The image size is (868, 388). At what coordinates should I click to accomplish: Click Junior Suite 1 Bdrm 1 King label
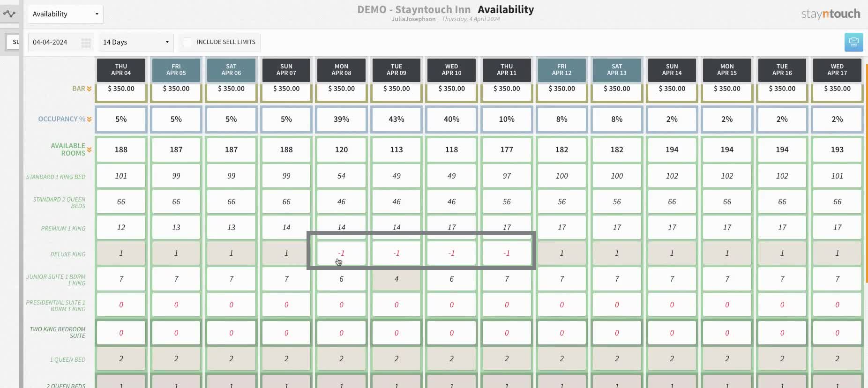click(56, 280)
